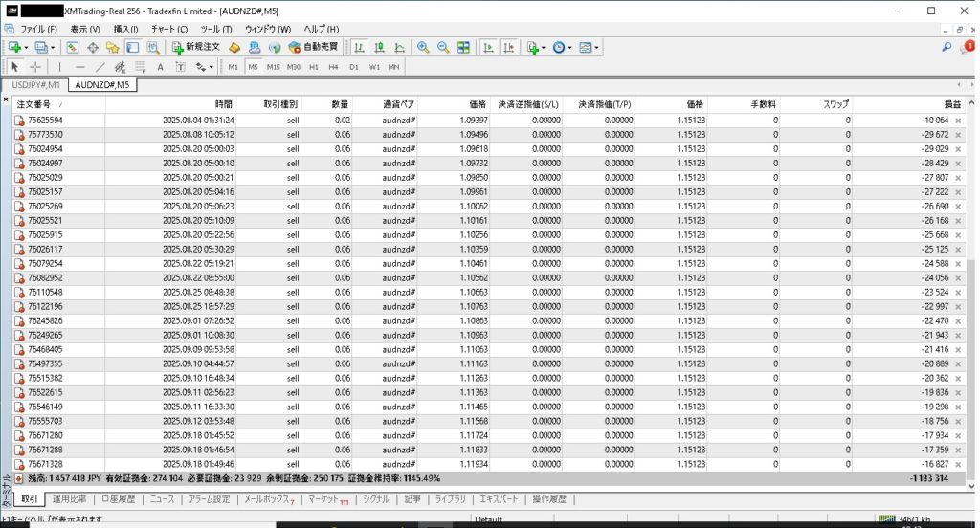This screenshot has width=980, height=528.
Task: Switch to M15 timeframe
Action: pyautogui.click(x=273, y=67)
